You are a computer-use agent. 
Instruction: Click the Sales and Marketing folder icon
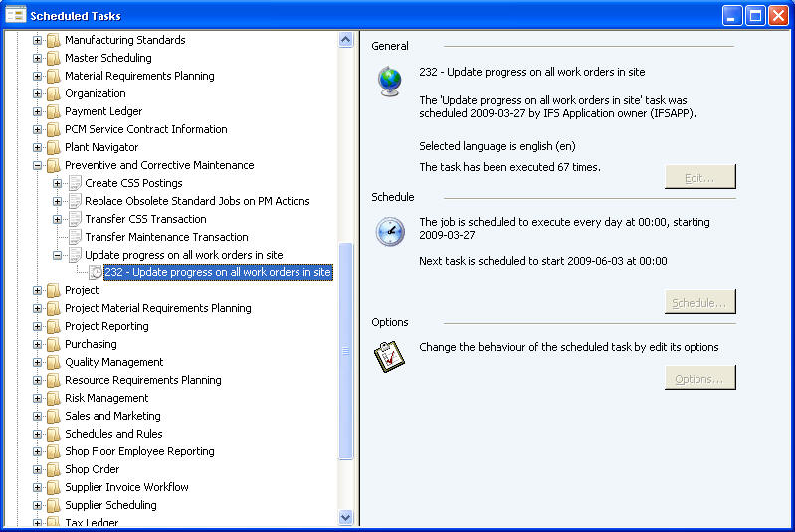[x=54, y=416]
